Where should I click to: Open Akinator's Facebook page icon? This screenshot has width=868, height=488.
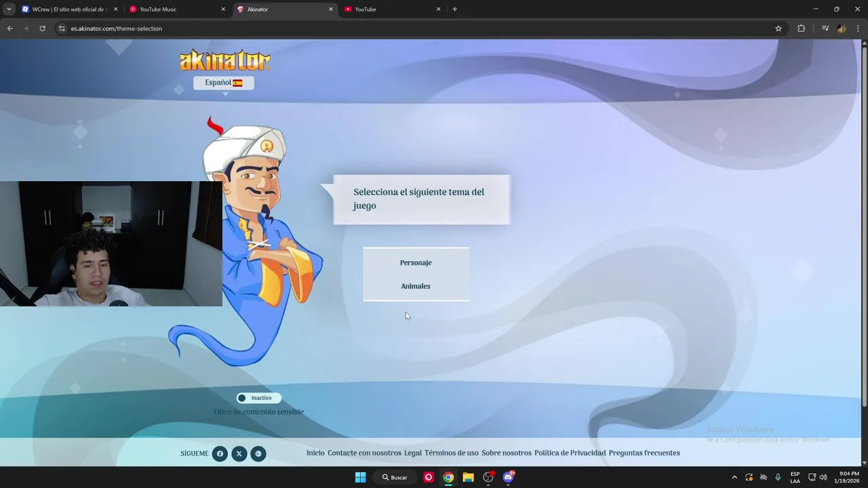point(220,453)
